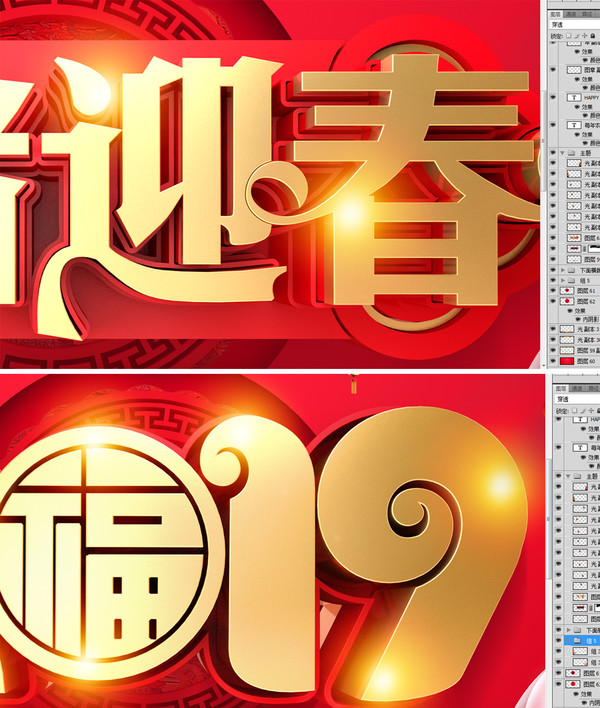Click lock transparent pixels icon in upper panel
The image size is (600, 708).
click(x=568, y=36)
